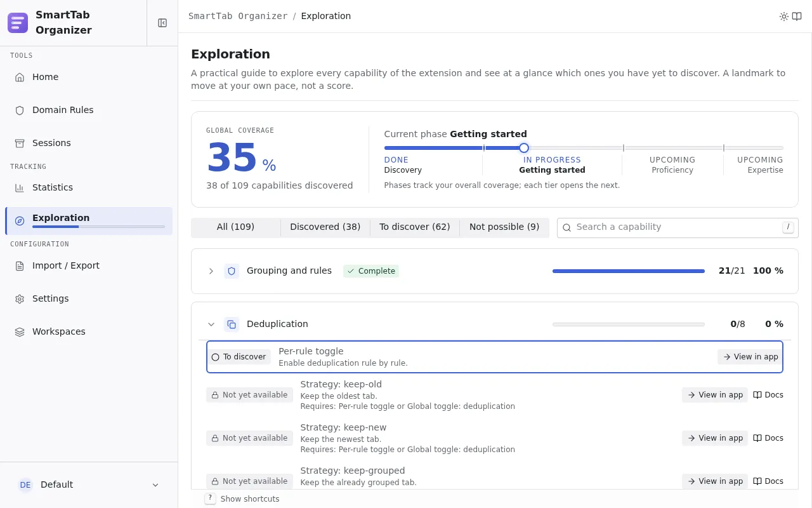Click the Deduplication progress bar
Viewport: 812px width, 508px height.
[629, 324]
